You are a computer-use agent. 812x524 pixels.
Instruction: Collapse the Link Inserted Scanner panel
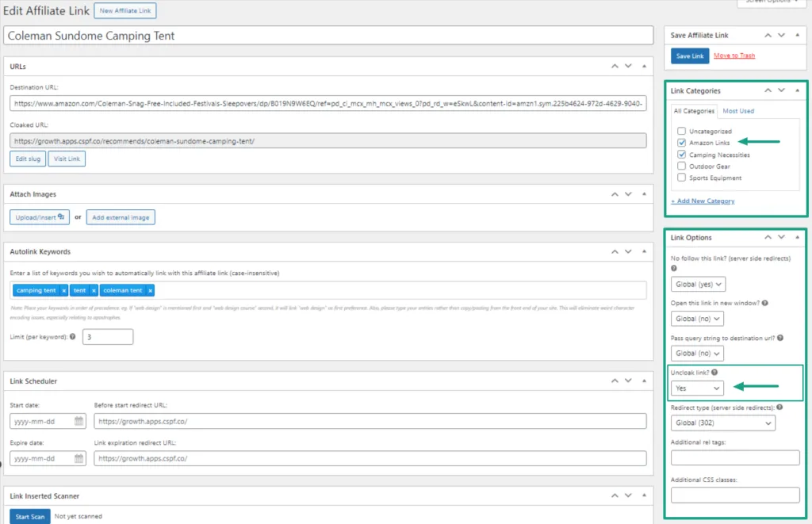pos(644,496)
